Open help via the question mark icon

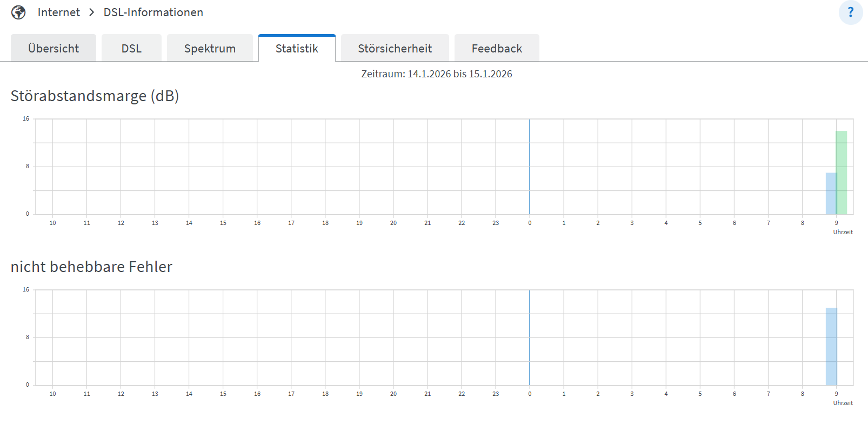coord(850,12)
